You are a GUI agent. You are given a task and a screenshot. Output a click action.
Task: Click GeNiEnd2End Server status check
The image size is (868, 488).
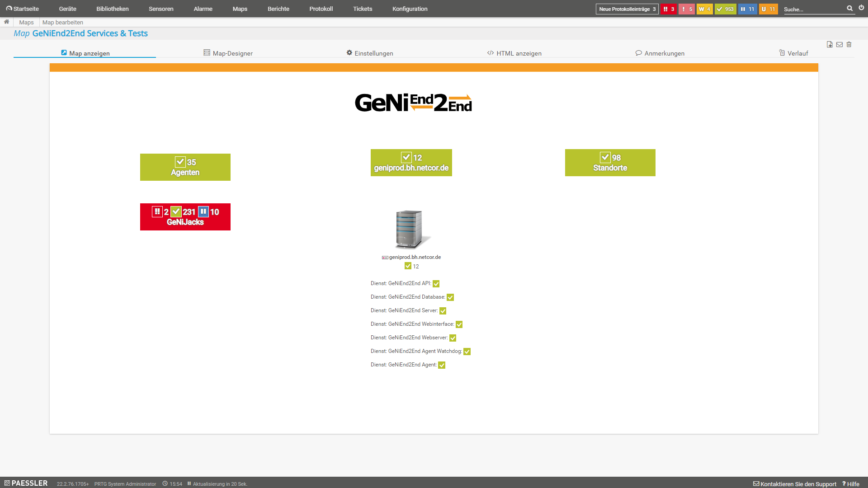click(x=443, y=311)
